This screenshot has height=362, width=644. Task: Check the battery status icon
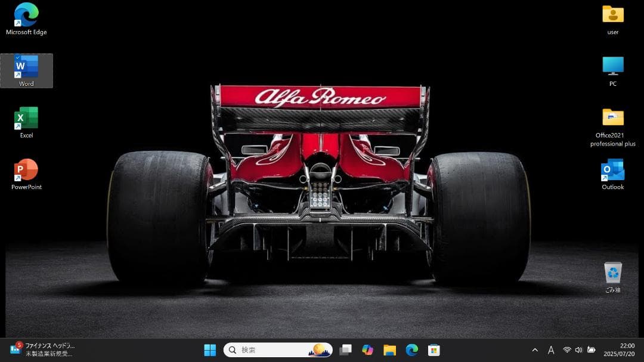(591, 349)
